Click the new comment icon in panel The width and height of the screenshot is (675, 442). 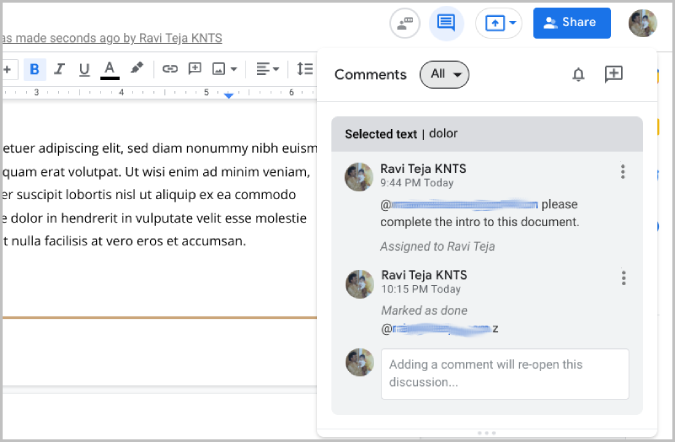point(614,74)
